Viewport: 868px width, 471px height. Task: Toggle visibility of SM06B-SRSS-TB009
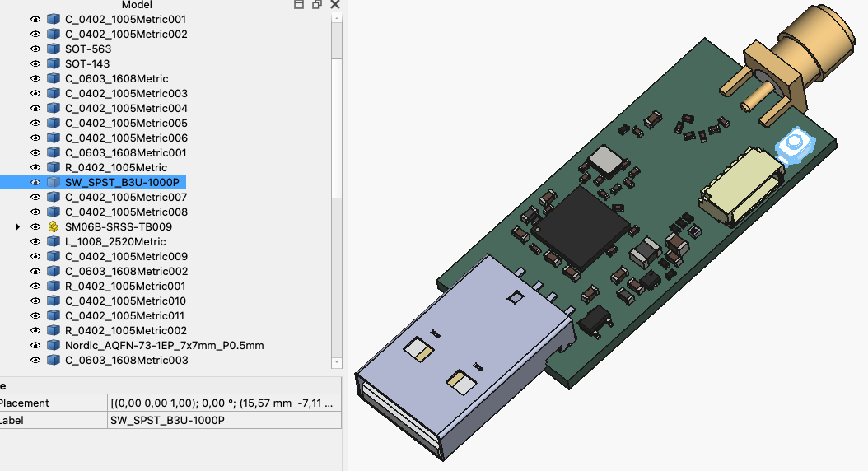tap(35, 227)
